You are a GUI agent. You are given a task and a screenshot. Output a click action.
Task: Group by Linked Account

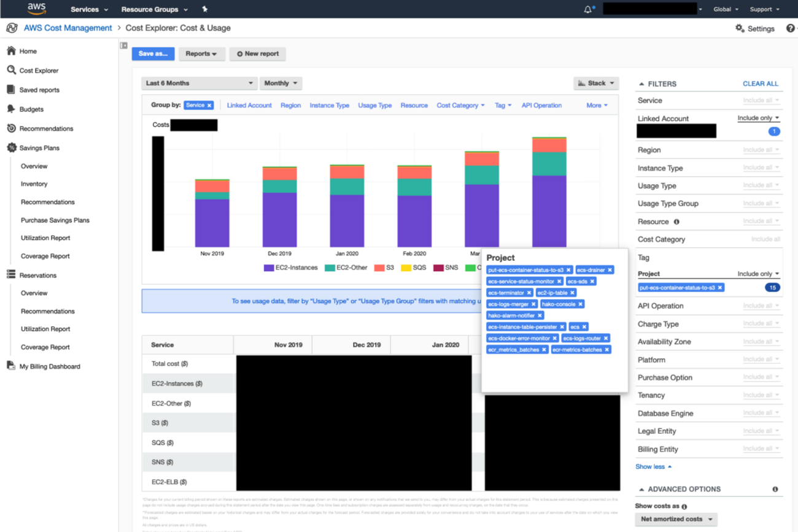coord(249,106)
